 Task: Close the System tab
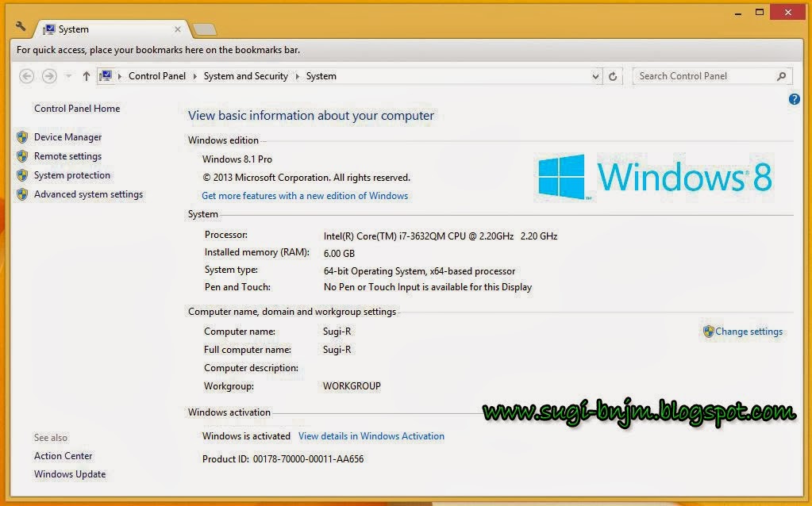(x=178, y=29)
